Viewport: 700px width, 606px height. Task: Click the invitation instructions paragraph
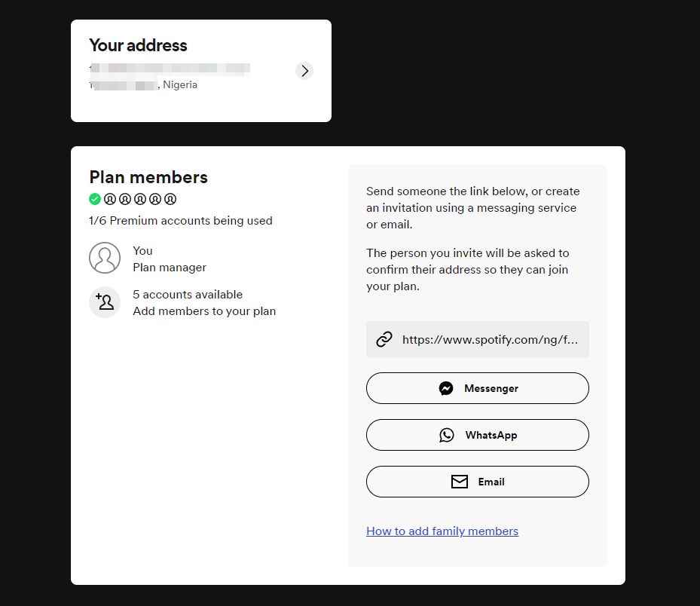472,207
